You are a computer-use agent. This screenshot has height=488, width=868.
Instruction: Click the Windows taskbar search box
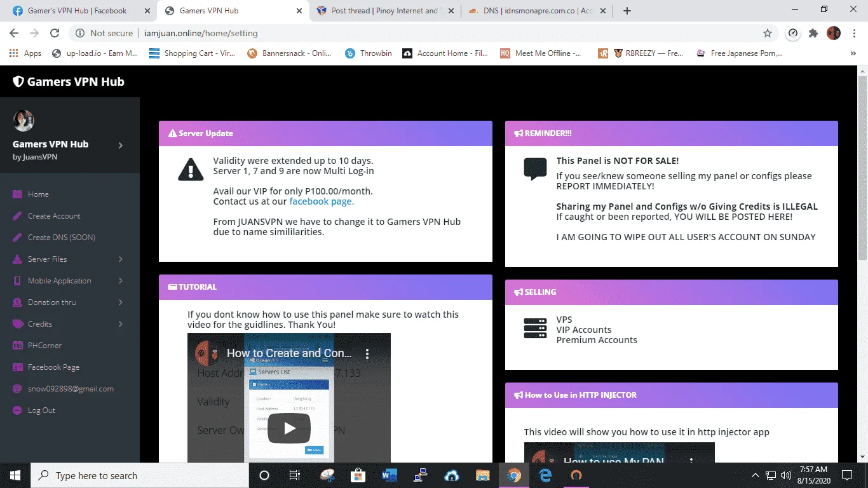pos(140,475)
